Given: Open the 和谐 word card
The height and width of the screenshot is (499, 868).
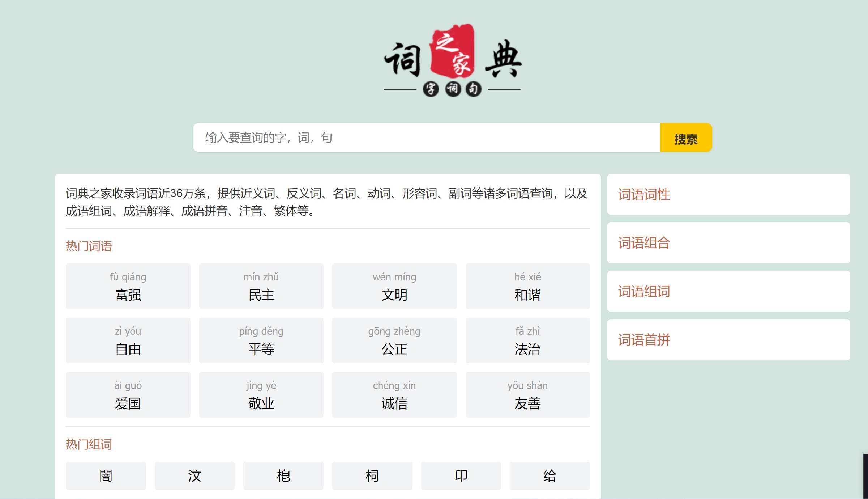Looking at the screenshot, I should click(527, 286).
